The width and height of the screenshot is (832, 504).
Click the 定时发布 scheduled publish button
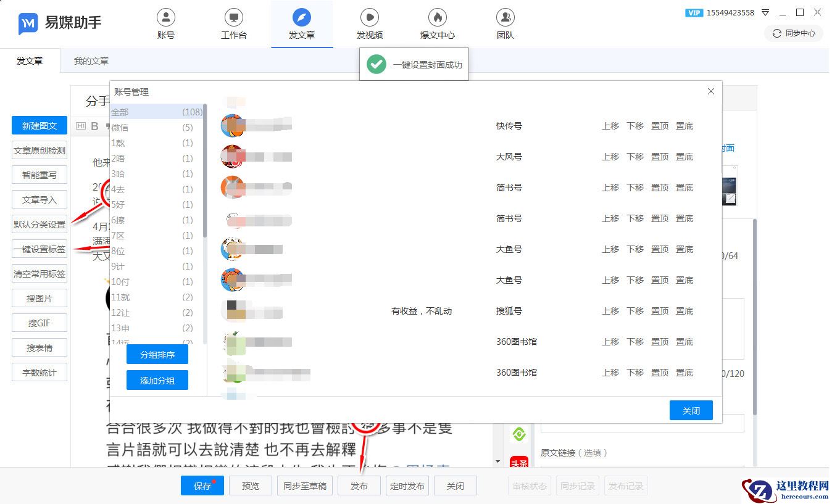407,486
